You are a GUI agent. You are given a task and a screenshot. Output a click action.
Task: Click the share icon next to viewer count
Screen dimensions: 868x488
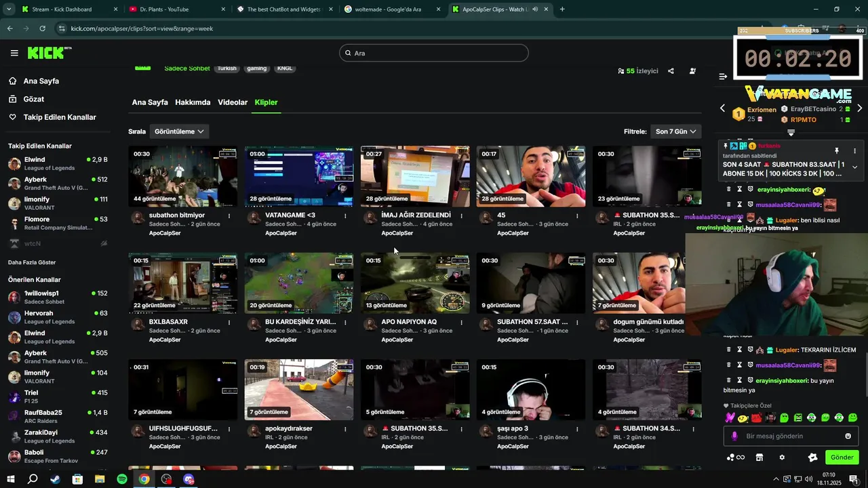pos(671,70)
